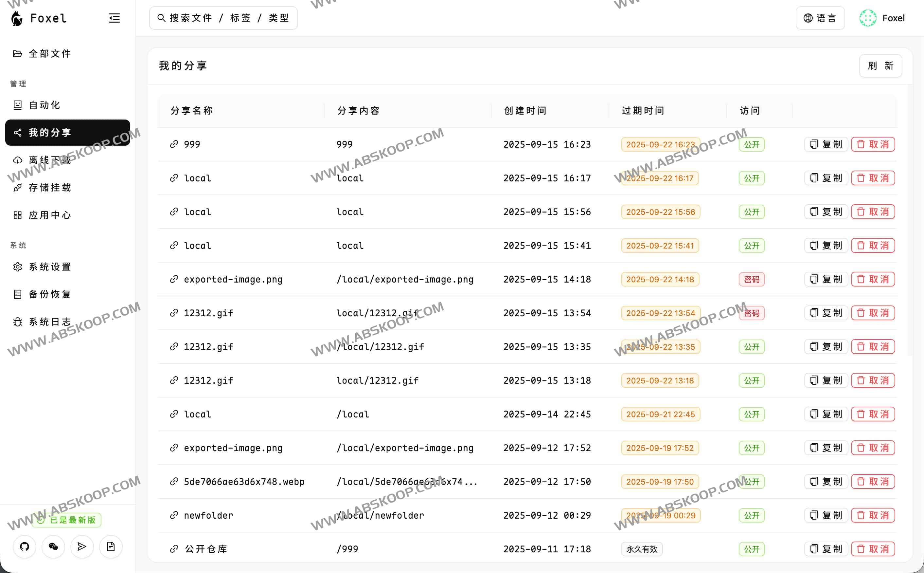Click the Foxel logo in the sidebar
924x573 pixels.
(x=17, y=18)
